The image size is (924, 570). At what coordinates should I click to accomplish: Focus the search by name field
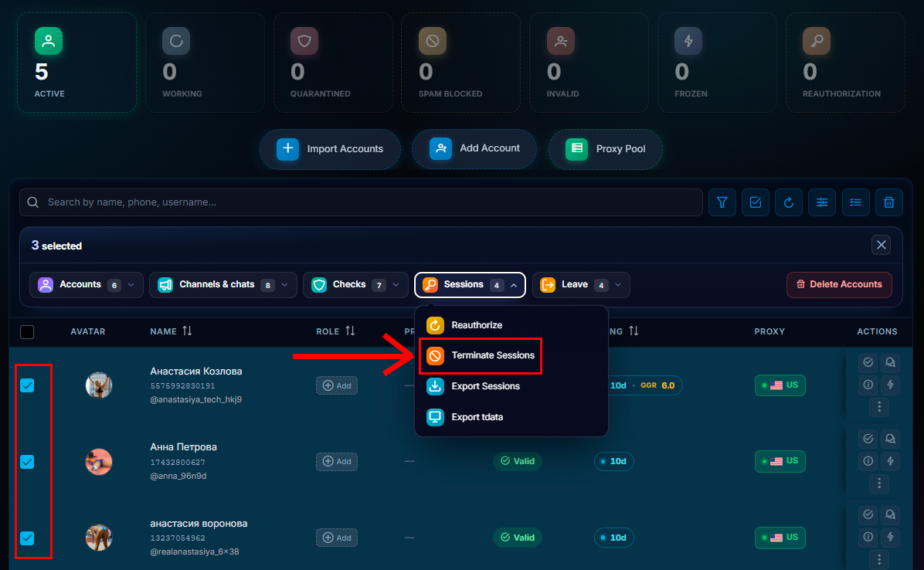[x=362, y=202]
